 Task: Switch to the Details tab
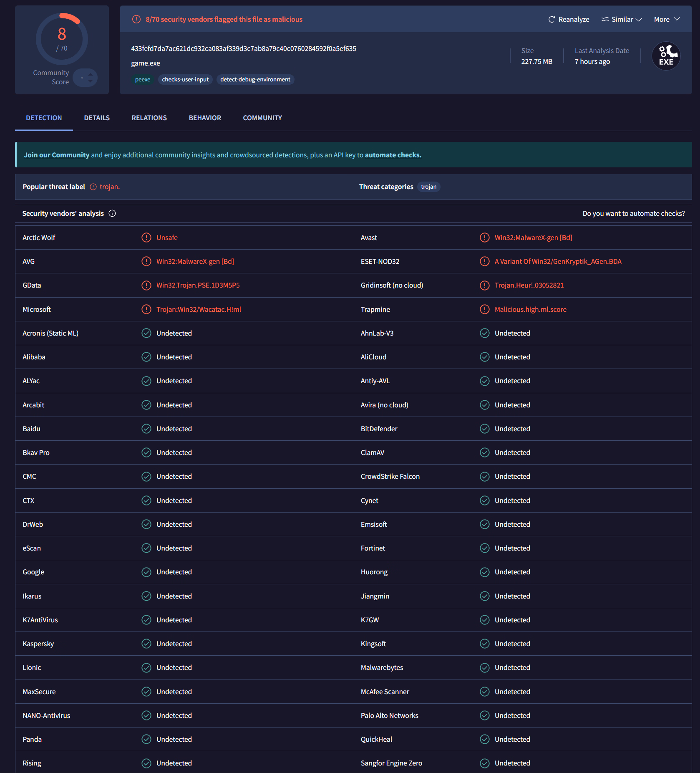[x=97, y=118]
